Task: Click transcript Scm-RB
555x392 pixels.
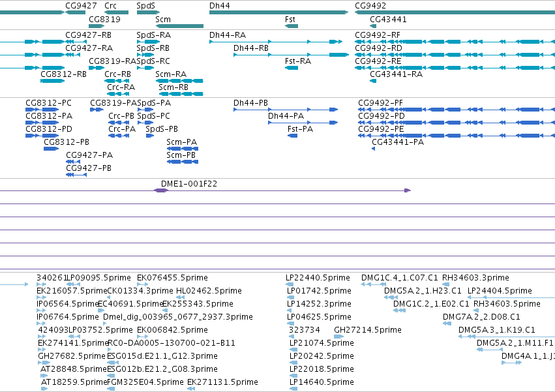Action: tap(181, 94)
